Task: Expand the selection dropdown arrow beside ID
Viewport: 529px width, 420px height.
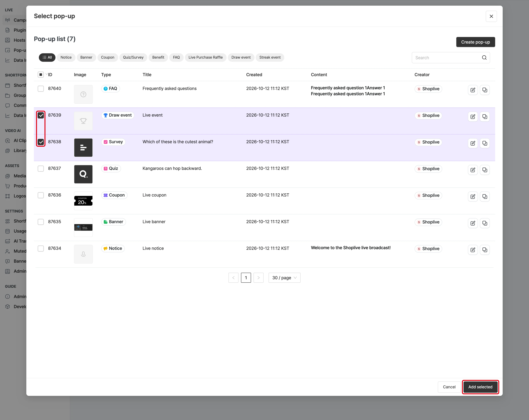Action: 46,74
